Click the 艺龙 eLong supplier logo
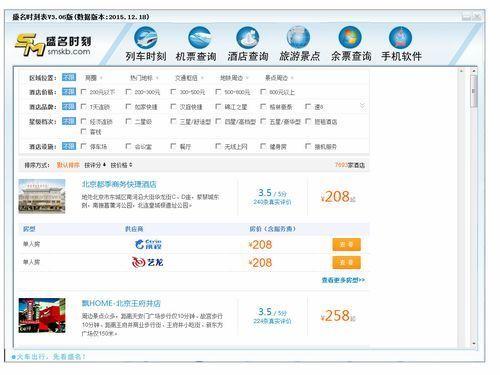The image size is (500, 375). (147, 262)
